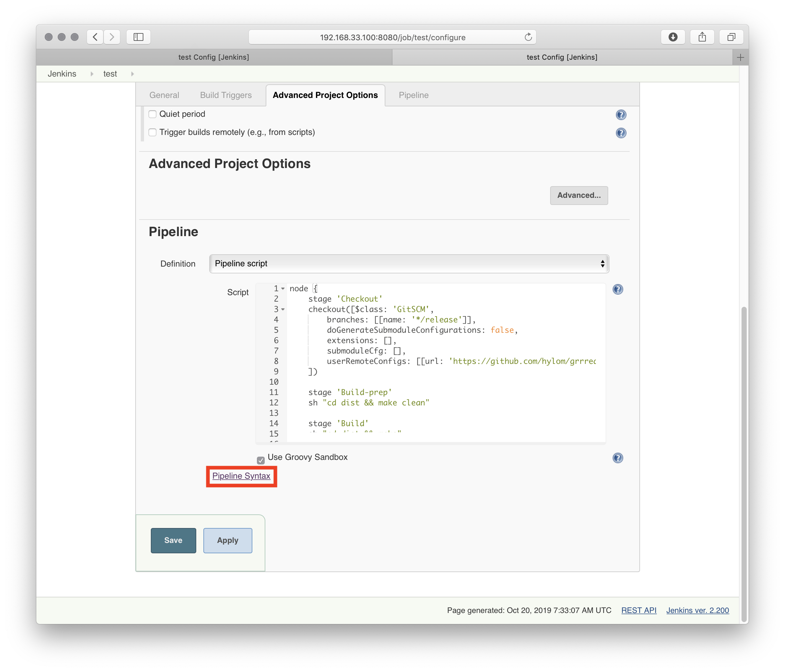Open help for Trigger builds remotely
The width and height of the screenshot is (785, 672).
coord(621,133)
